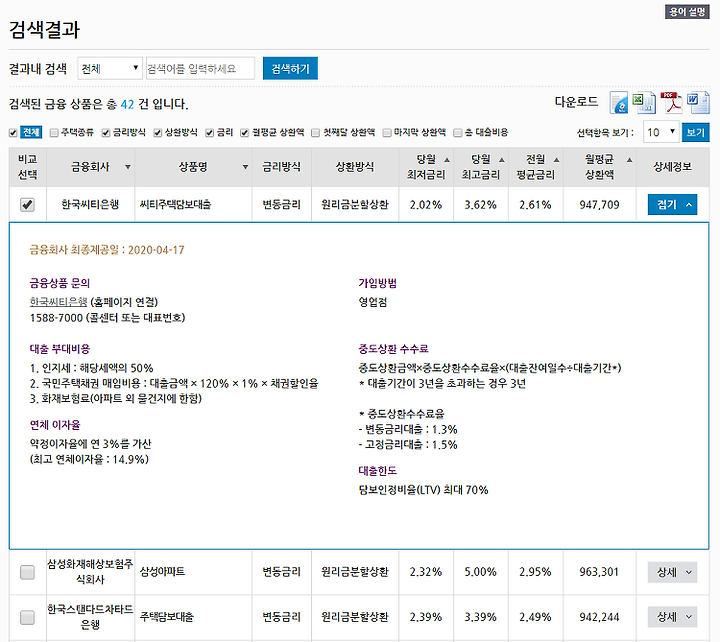Click 중도상환 수수료 section heading
Screen dimensions: 720x642
(x=393, y=349)
